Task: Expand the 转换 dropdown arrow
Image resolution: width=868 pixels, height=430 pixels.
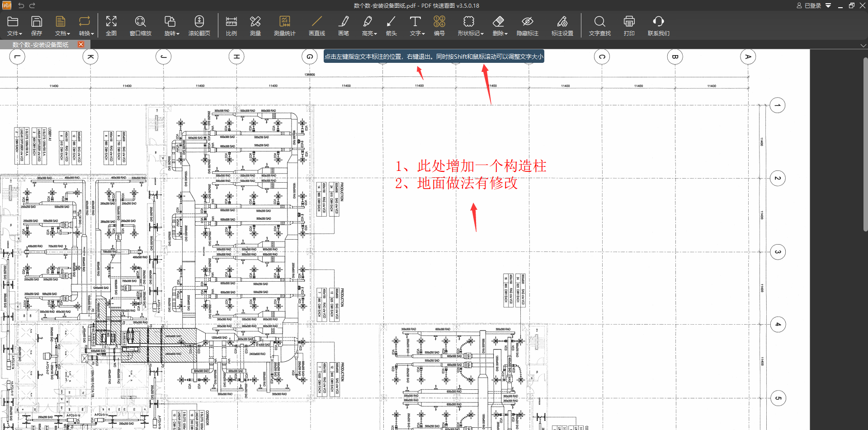Action: 93,34
